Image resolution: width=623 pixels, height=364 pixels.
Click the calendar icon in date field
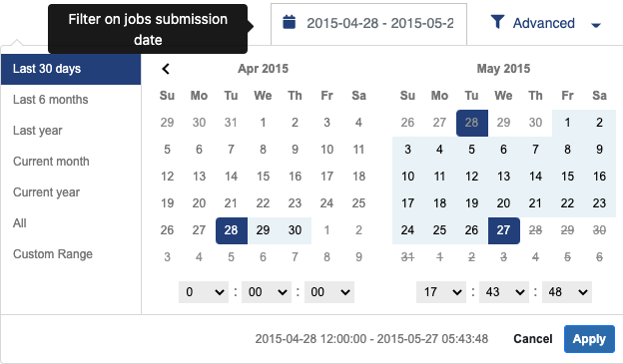pos(289,22)
